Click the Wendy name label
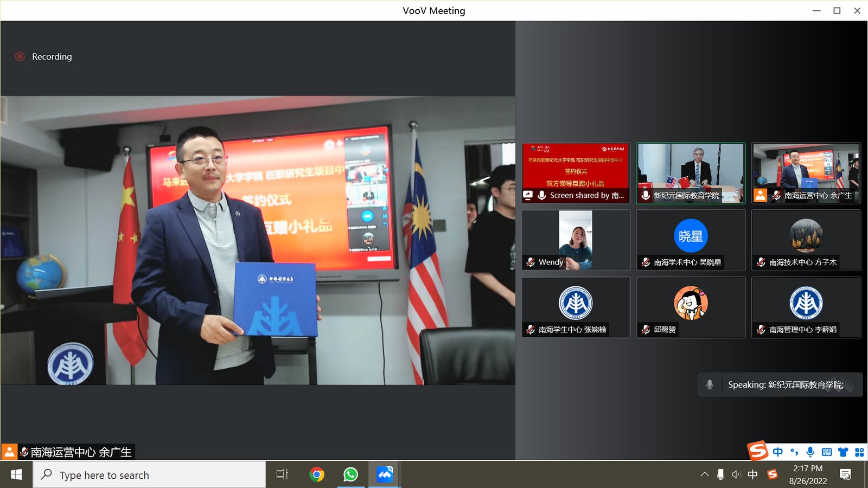This screenshot has height=488, width=868. 551,262
